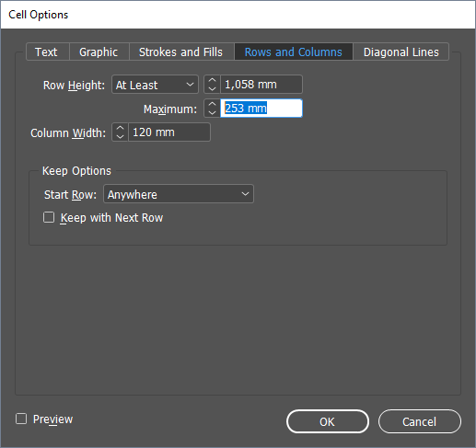The image size is (476, 448).
Task: Click the Row Height 1,058 mm field
Action: (x=261, y=85)
